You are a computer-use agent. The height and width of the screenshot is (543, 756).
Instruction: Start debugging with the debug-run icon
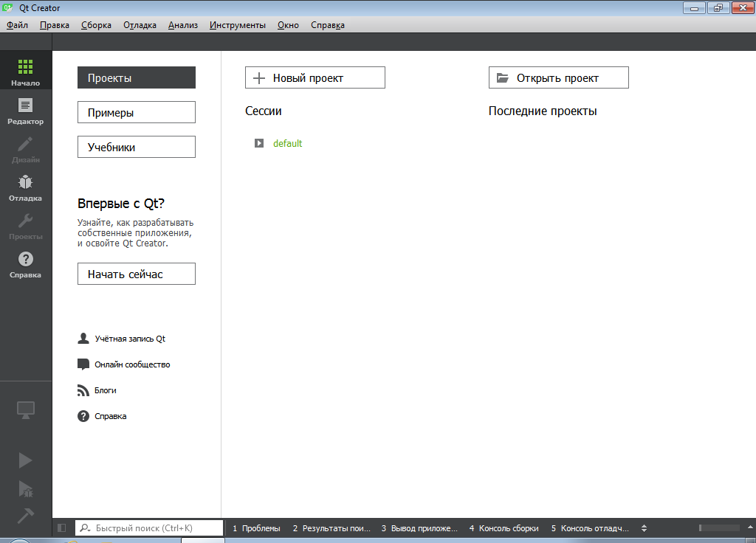26,488
